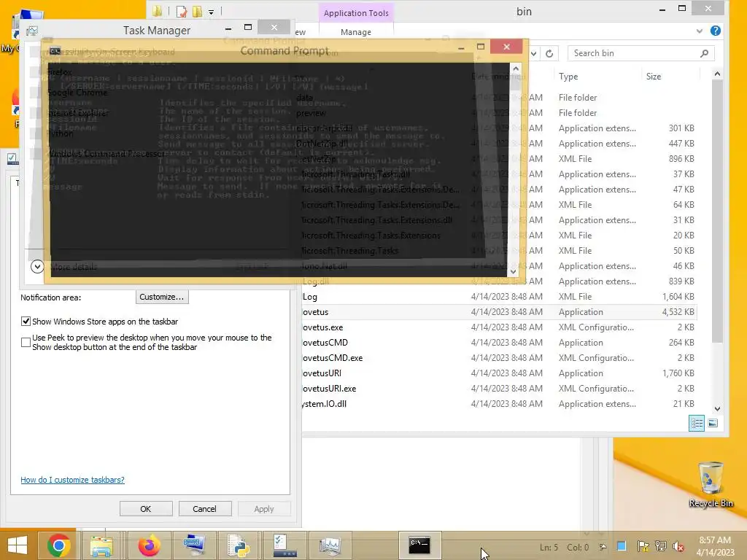Open On-Screen Keyboard taskbar icon
The width and height of the screenshot is (747, 560).
click(x=194, y=545)
